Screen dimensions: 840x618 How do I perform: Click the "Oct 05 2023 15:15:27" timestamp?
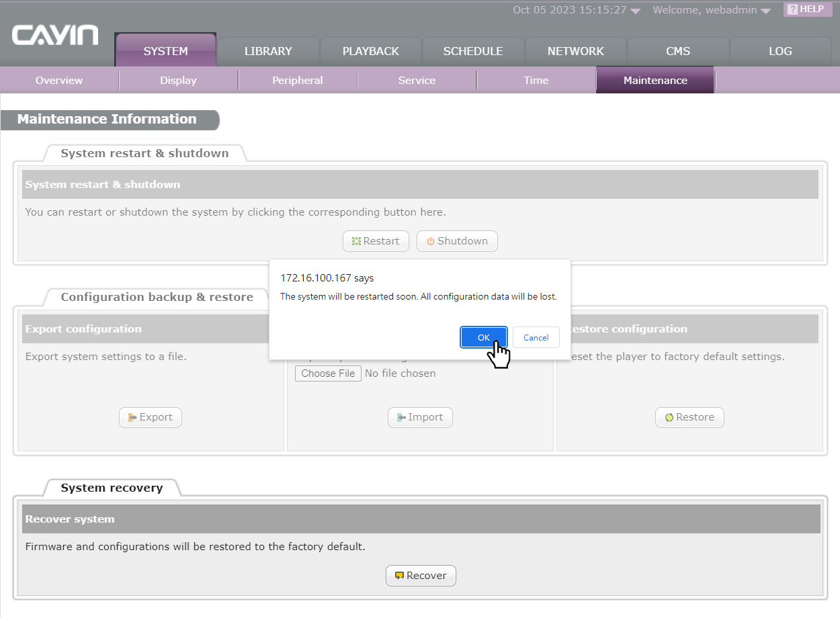point(570,10)
